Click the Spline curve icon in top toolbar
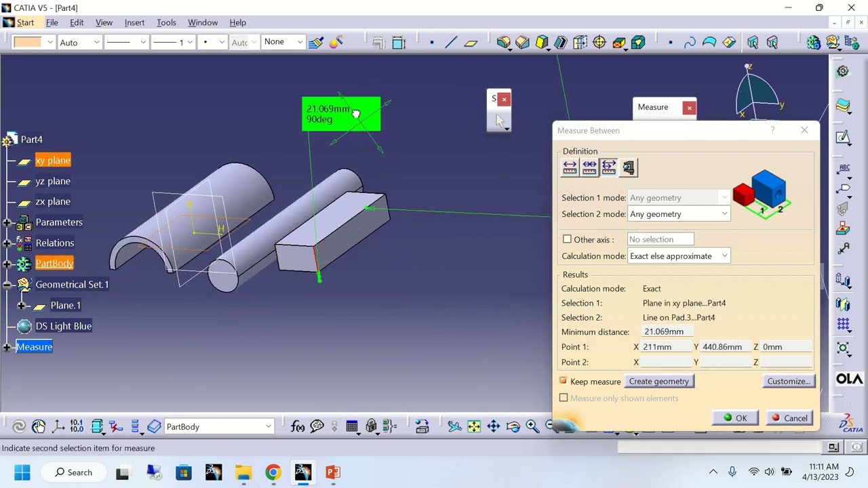This screenshot has height=488, width=868. [690, 42]
